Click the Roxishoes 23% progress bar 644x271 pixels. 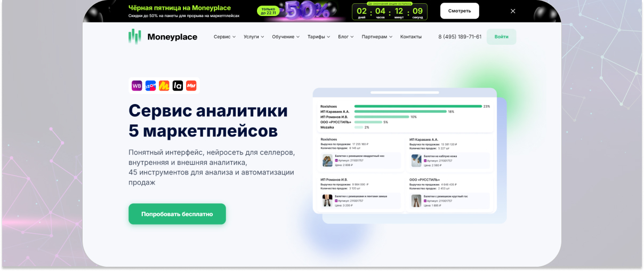[418, 106]
